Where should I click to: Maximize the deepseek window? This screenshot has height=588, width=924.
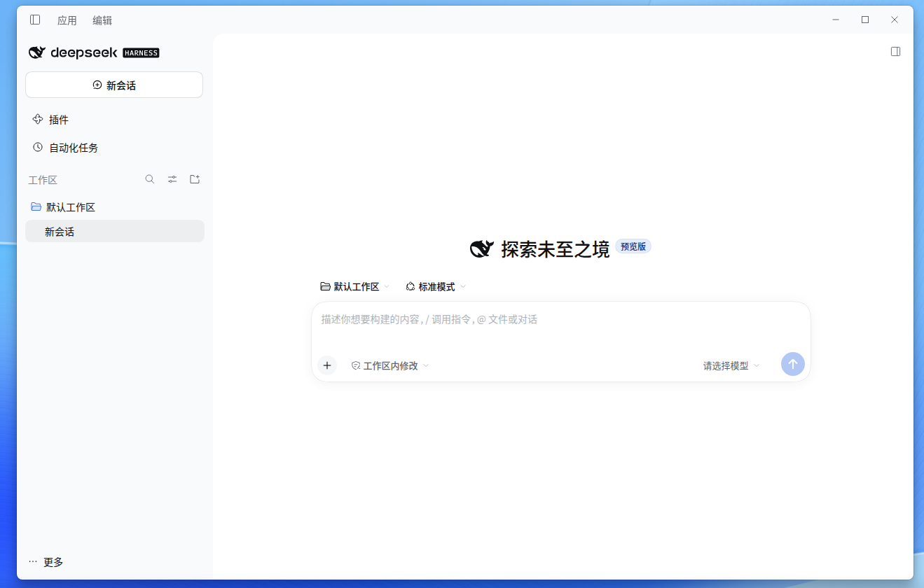click(865, 20)
